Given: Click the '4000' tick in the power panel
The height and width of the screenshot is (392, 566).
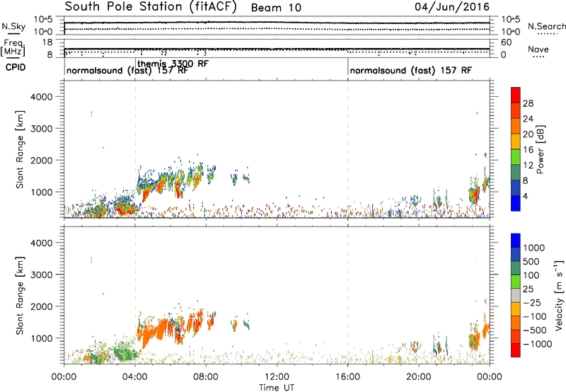Looking at the screenshot, I should 41,97.
